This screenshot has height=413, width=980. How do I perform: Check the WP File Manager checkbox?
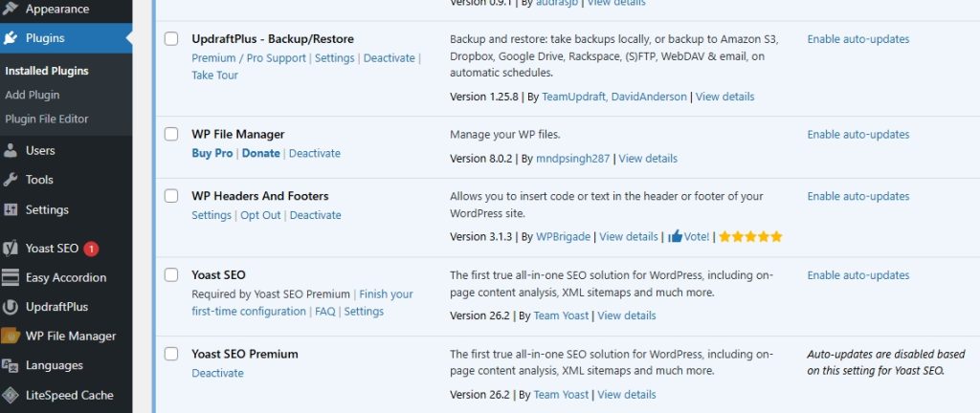[x=171, y=135]
